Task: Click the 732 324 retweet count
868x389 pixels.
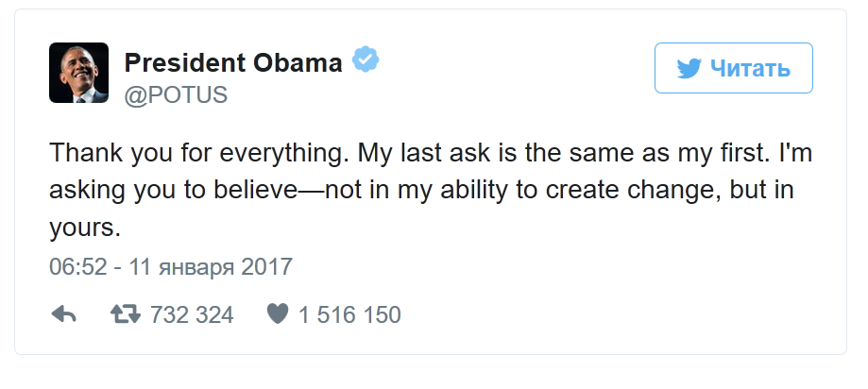Action: 192,314
